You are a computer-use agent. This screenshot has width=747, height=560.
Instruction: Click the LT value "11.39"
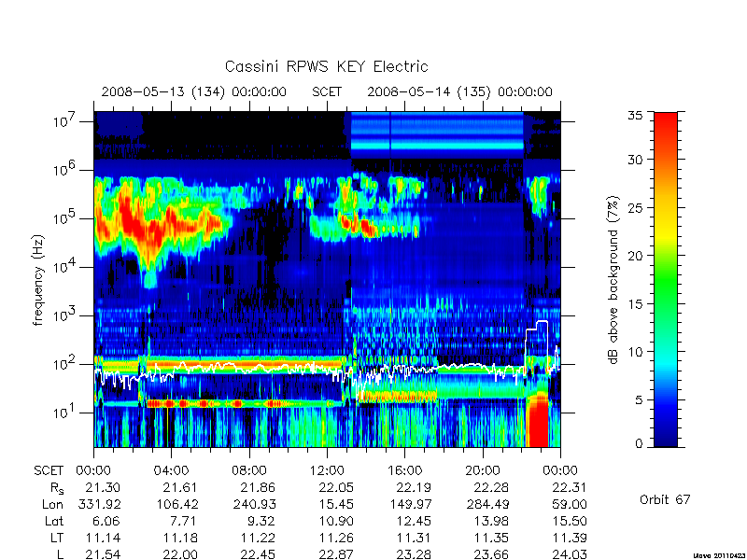[x=570, y=539]
